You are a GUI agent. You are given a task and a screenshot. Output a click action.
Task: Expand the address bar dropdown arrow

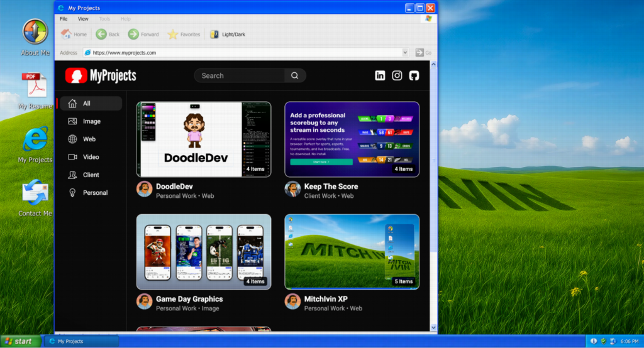[x=404, y=53]
